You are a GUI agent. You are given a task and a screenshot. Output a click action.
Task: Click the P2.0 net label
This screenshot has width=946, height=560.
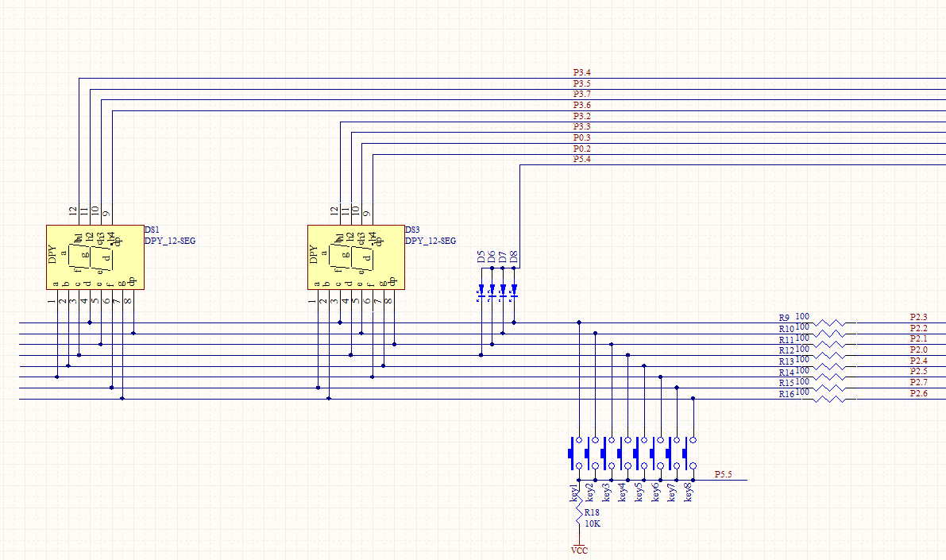pyautogui.click(x=919, y=350)
